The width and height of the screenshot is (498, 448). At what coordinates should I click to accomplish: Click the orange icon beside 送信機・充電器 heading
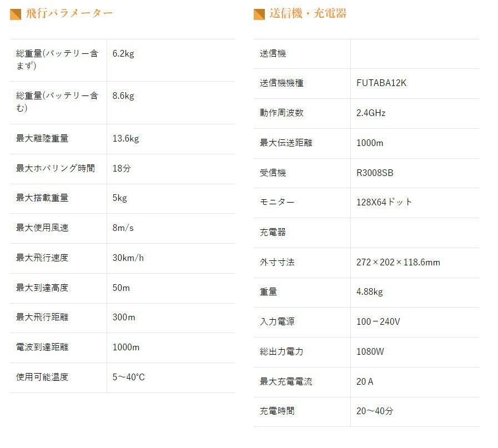click(259, 14)
